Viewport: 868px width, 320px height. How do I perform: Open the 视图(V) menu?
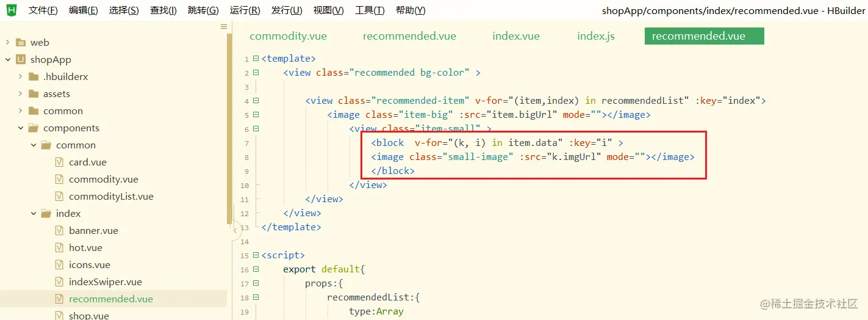point(328,10)
